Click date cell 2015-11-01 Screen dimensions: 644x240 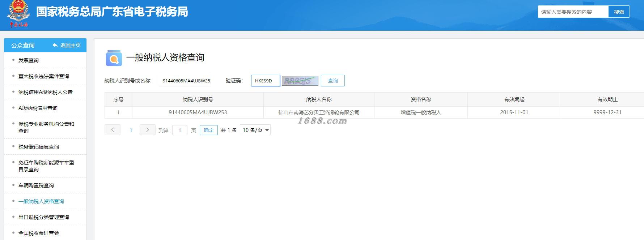click(514, 112)
